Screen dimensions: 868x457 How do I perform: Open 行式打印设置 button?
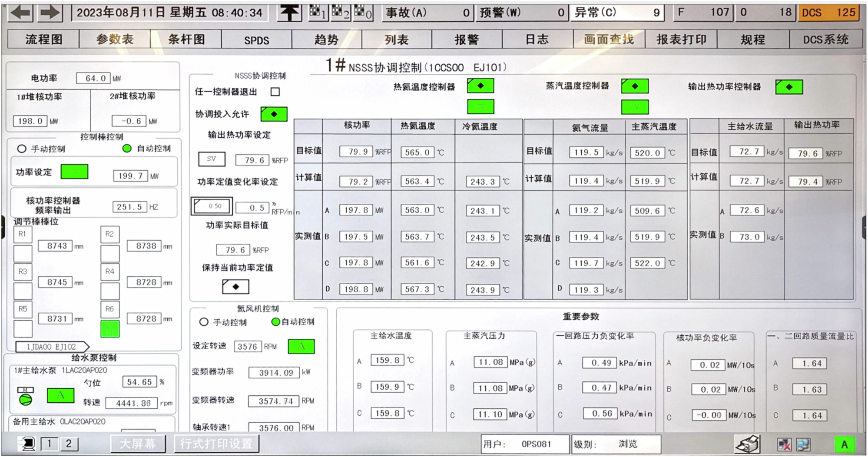click(x=216, y=444)
